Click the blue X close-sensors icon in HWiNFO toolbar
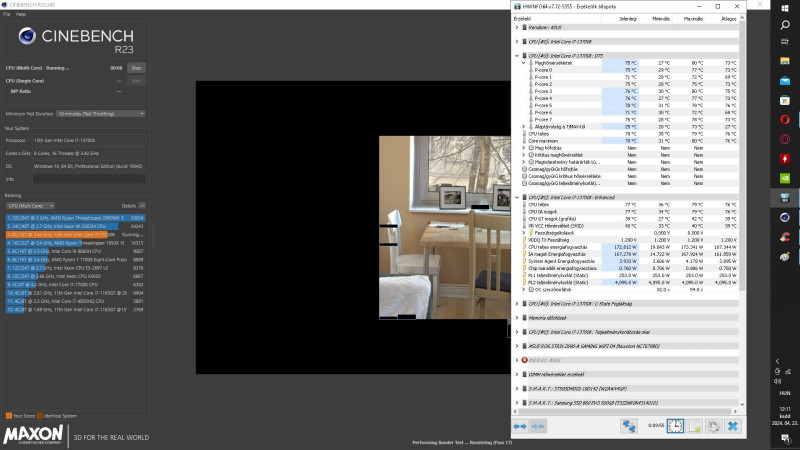This screenshot has width=800, height=450. point(733,426)
